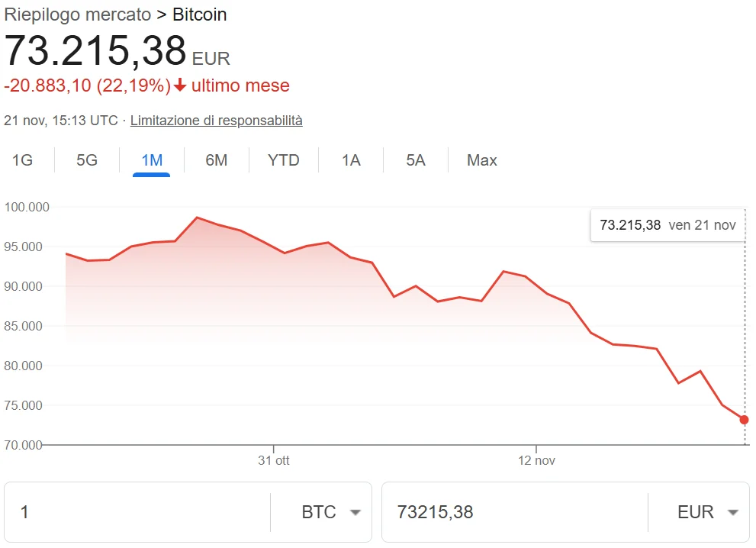Screen dimensions: 756x548
Task: Switch to the YTD time range tab
Action: click(283, 160)
